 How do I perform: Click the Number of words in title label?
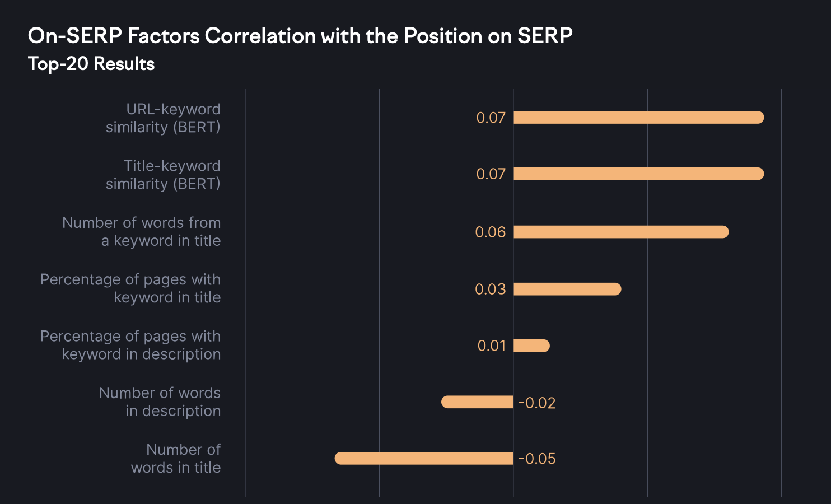click(176, 459)
